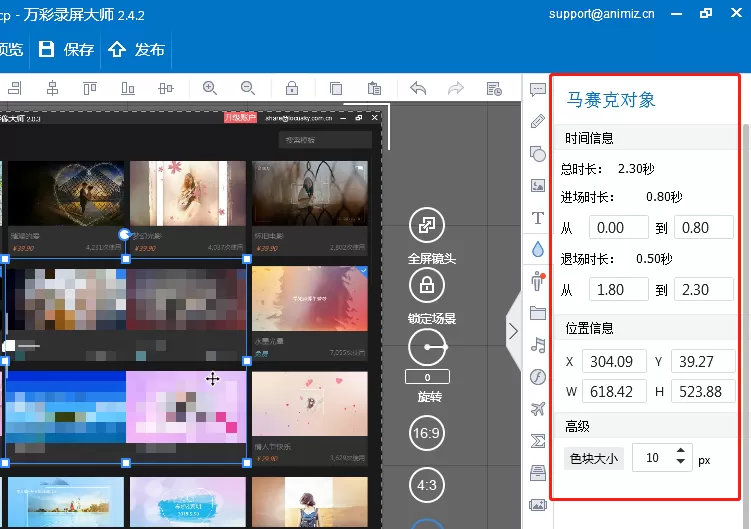Click the zoom in magnifier icon

[210, 88]
